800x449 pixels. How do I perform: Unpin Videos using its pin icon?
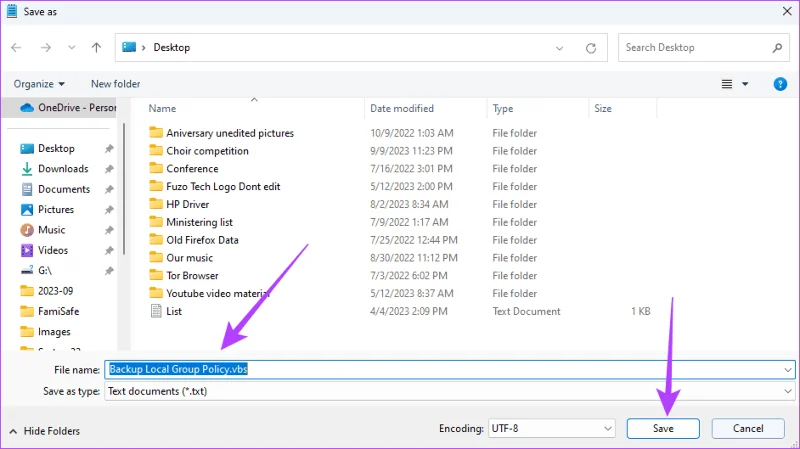click(x=109, y=251)
